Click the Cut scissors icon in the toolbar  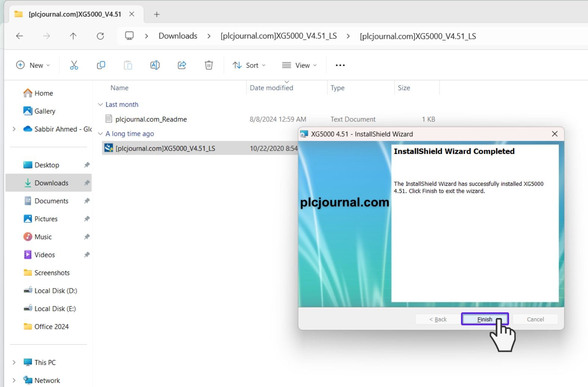click(74, 65)
